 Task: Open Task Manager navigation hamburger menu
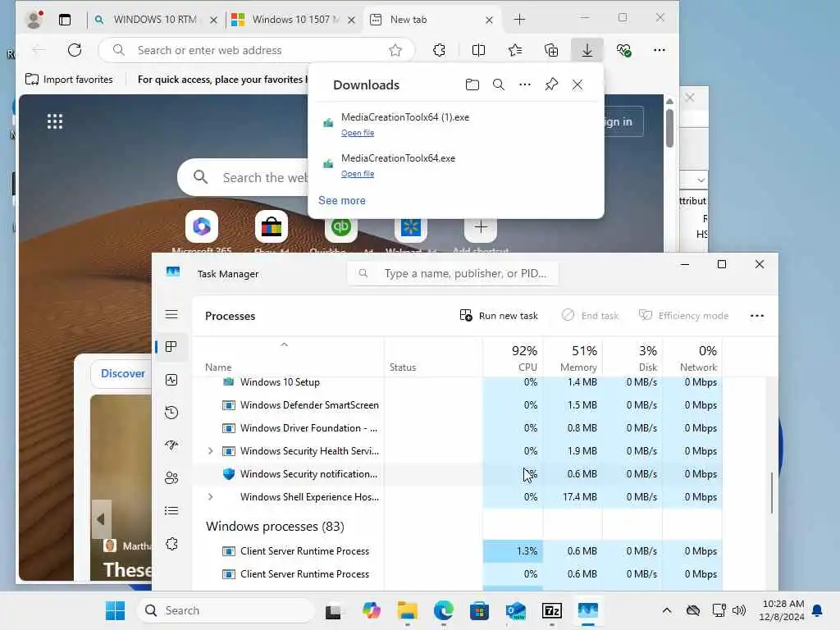click(x=171, y=314)
